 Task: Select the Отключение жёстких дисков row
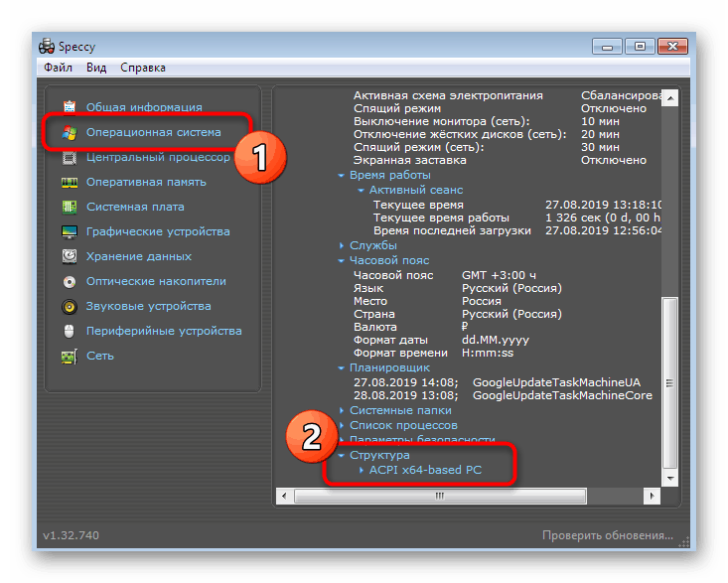point(486,135)
